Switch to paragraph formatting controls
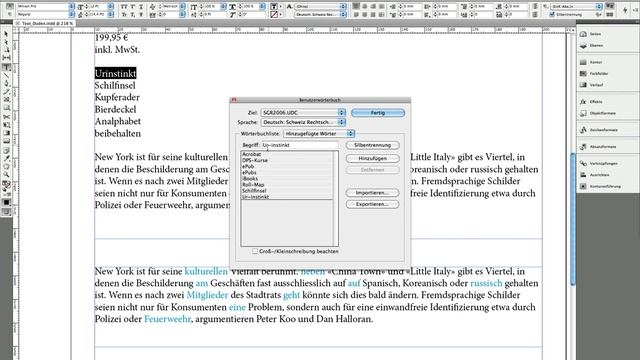 point(9,15)
